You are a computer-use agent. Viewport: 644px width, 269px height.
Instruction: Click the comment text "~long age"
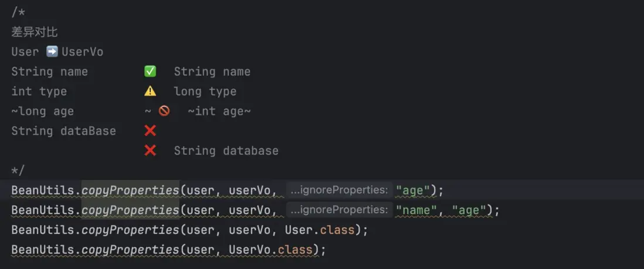tap(42, 111)
